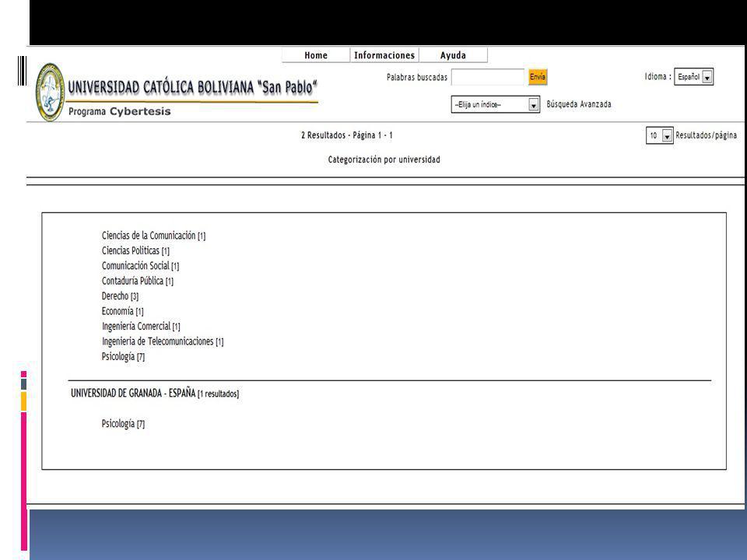The height and width of the screenshot is (560, 747).
Task: Open Ingeniería Comercial category
Action: (x=141, y=326)
